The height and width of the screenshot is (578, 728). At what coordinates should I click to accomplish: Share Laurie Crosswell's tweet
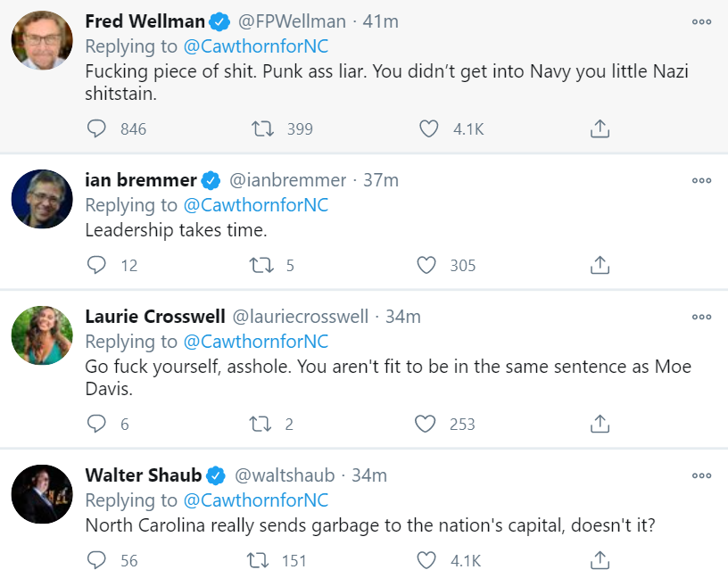600,424
